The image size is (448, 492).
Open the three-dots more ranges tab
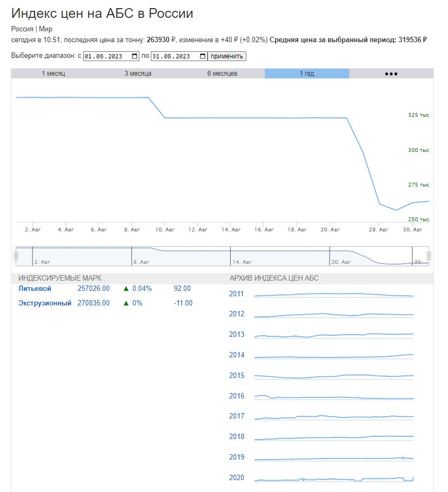coord(391,74)
